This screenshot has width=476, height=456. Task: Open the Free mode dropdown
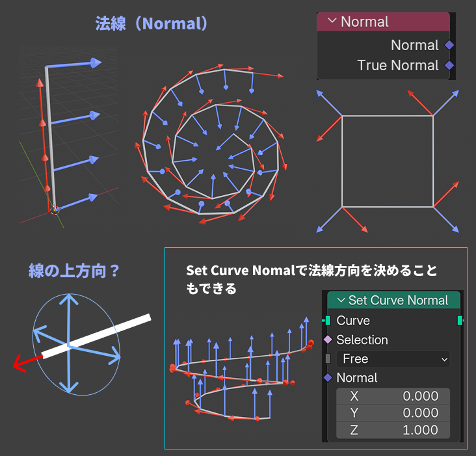pyautogui.click(x=392, y=358)
